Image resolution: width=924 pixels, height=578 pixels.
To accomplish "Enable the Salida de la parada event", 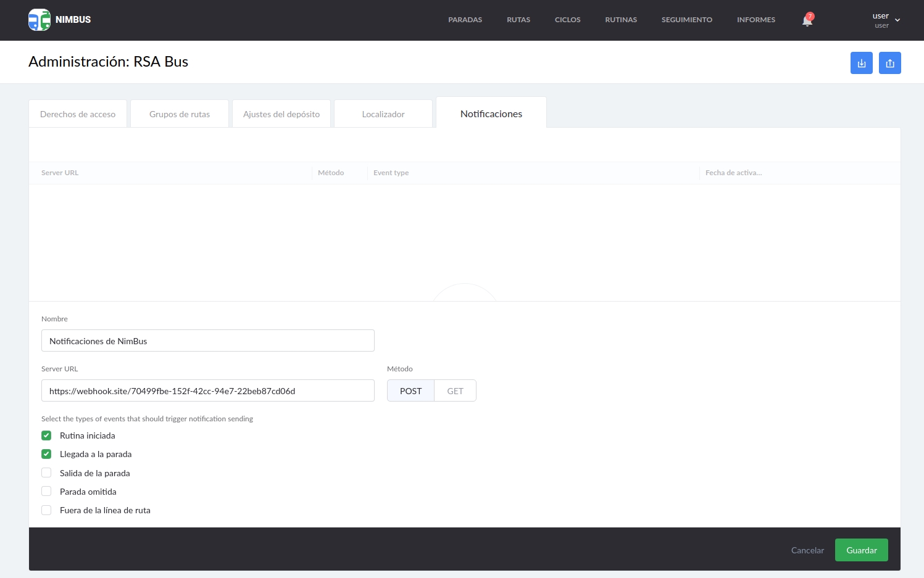I will tap(46, 473).
